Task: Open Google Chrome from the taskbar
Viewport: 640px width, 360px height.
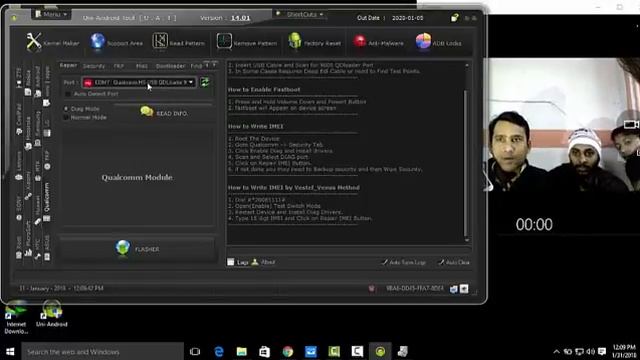Action: click(288, 351)
